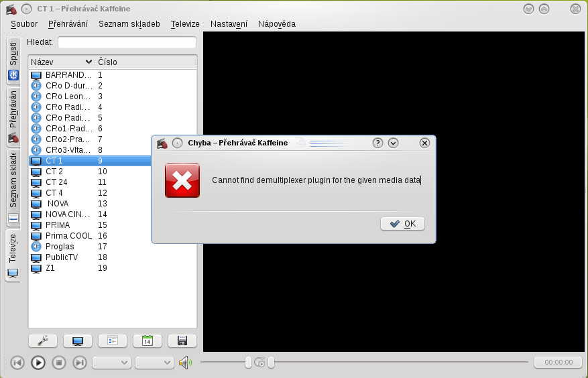Viewport: 588px width, 378px height.
Task: Open the Seznam skladeb menu
Action: (x=129, y=24)
